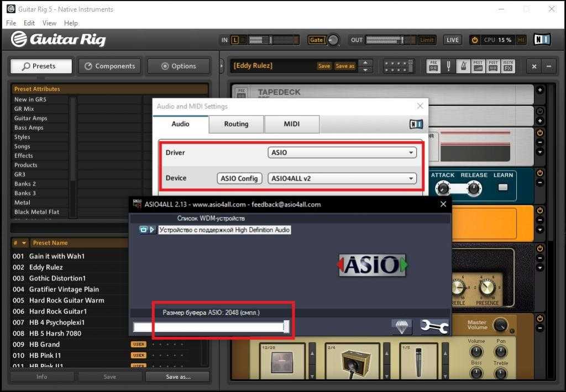Open the Device dropdown showing ASIO4ALL v2
Viewport: 566px width, 392px height.
pyautogui.click(x=342, y=178)
